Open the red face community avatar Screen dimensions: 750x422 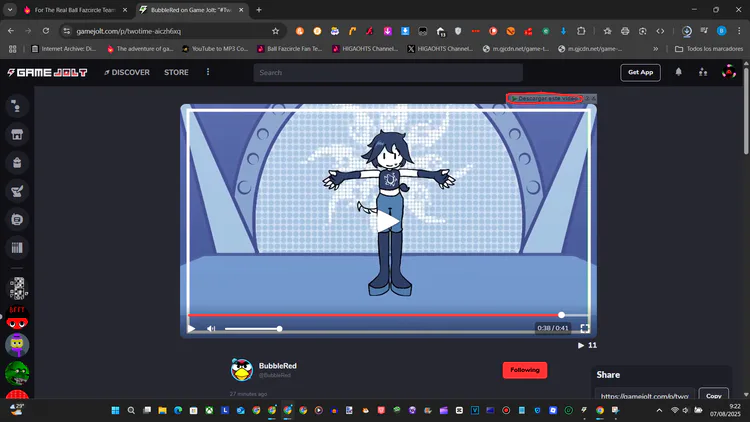17,317
